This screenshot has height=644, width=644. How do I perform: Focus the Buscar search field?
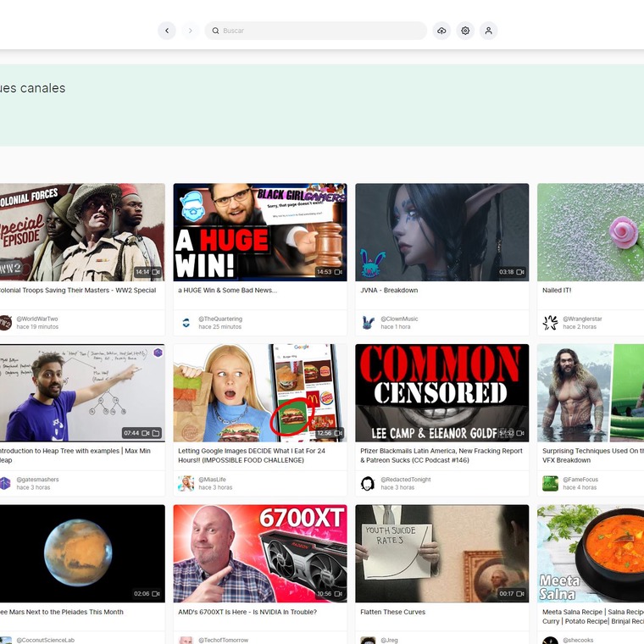tap(316, 31)
